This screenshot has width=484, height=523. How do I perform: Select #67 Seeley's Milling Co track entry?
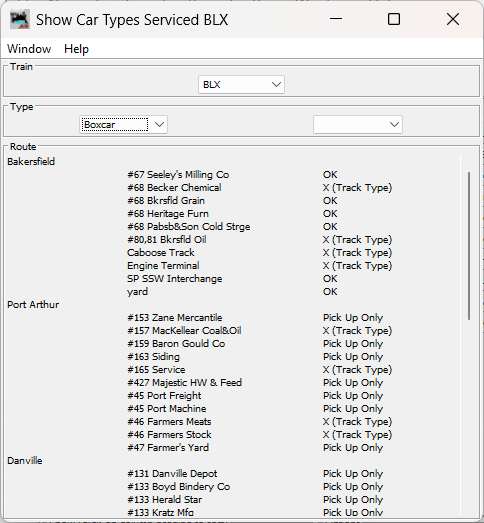point(178,174)
